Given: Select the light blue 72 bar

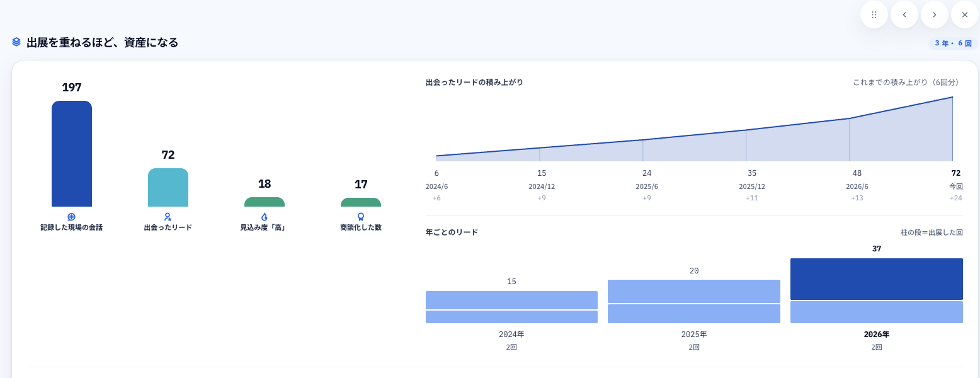Looking at the screenshot, I should 168,187.
